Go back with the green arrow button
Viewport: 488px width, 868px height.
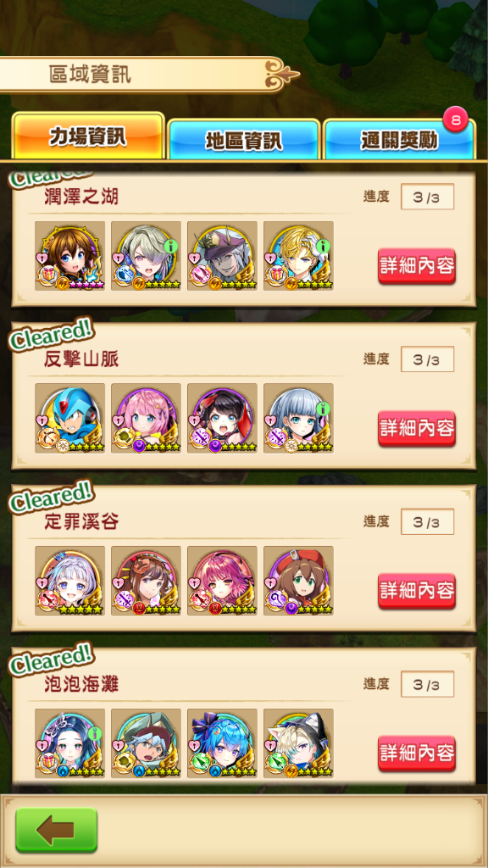[57, 830]
